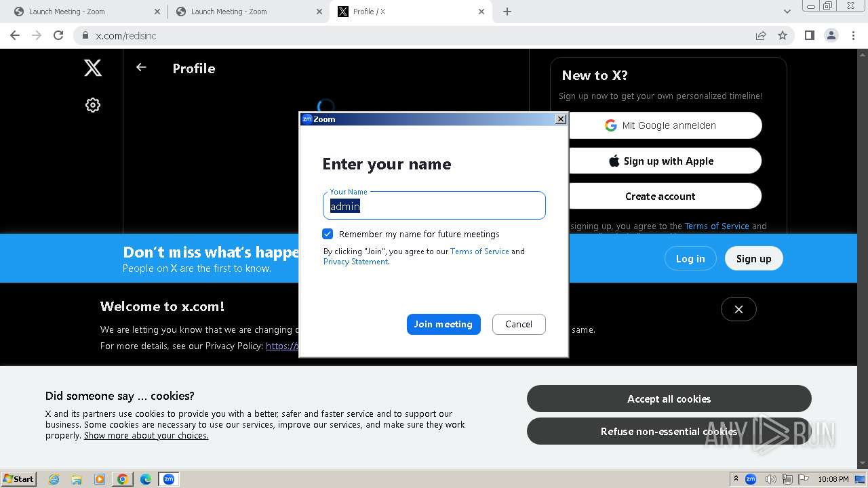The height and width of the screenshot is (488, 868).
Task: Refuse non-essential cookies
Action: [669, 431]
